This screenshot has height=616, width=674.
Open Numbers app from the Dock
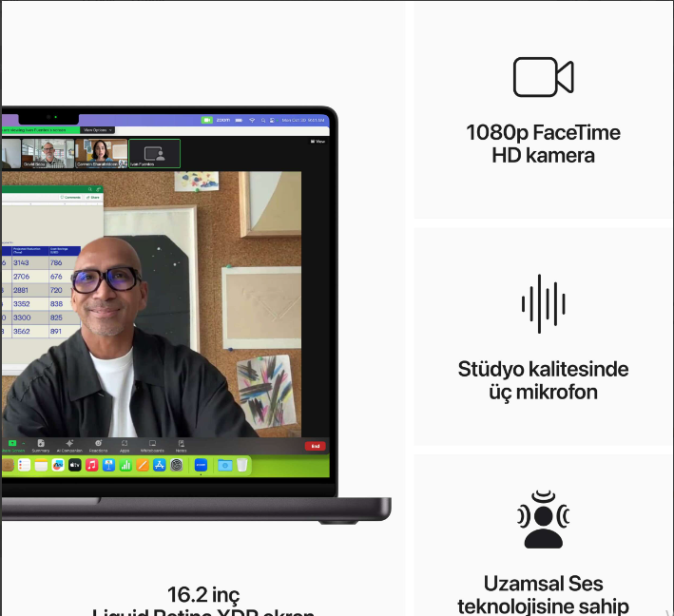pos(125,465)
